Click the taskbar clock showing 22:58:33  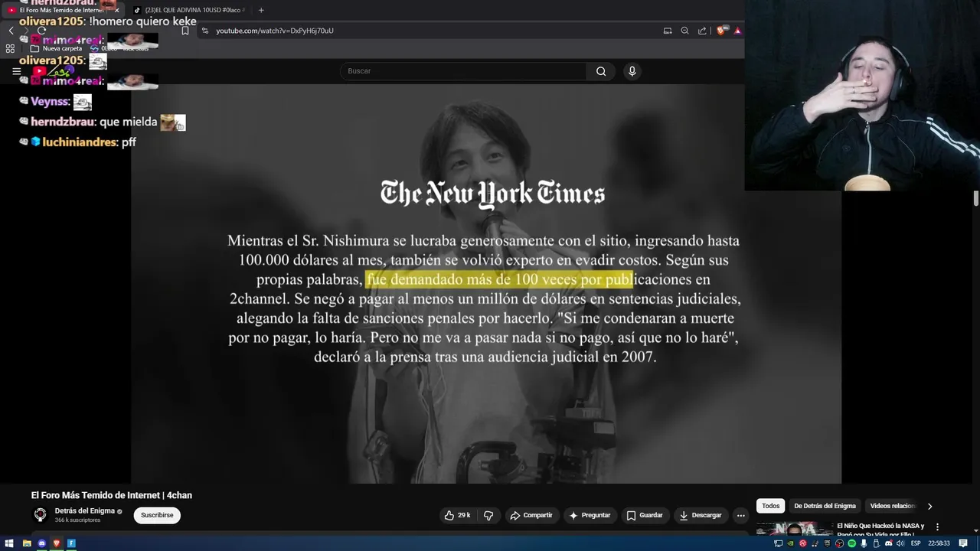pyautogui.click(x=939, y=543)
